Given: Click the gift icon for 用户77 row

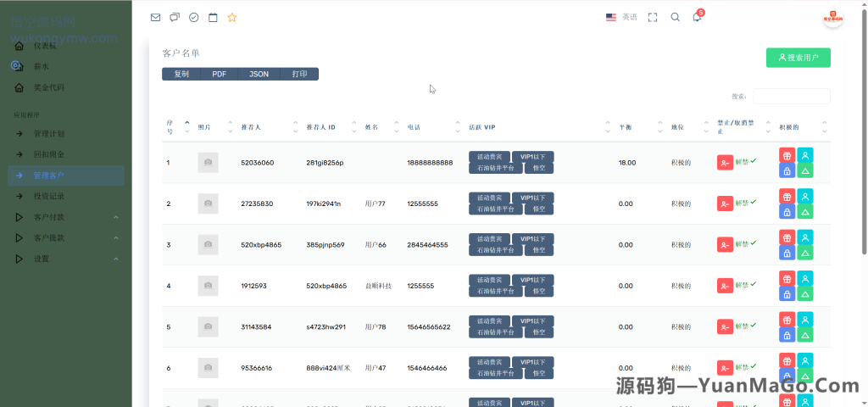Looking at the screenshot, I should [x=787, y=196].
